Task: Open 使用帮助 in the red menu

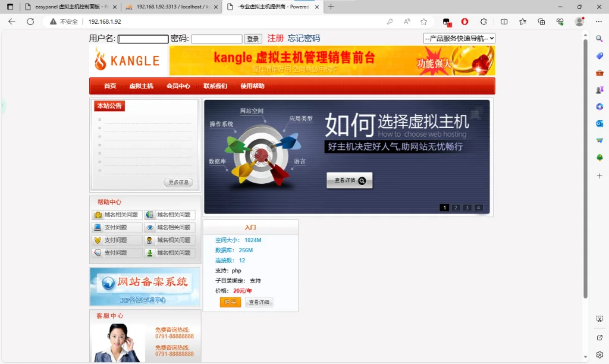Action: tap(252, 86)
